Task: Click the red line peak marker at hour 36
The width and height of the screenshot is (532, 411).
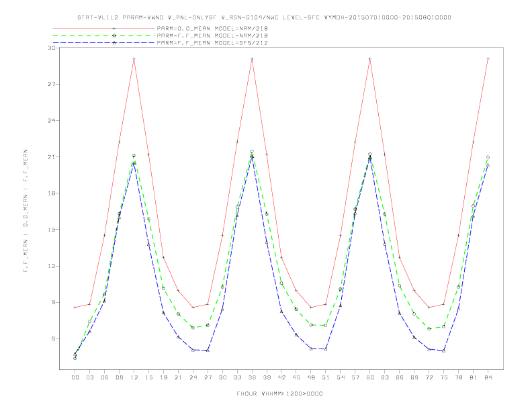Action: click(252, 59)
